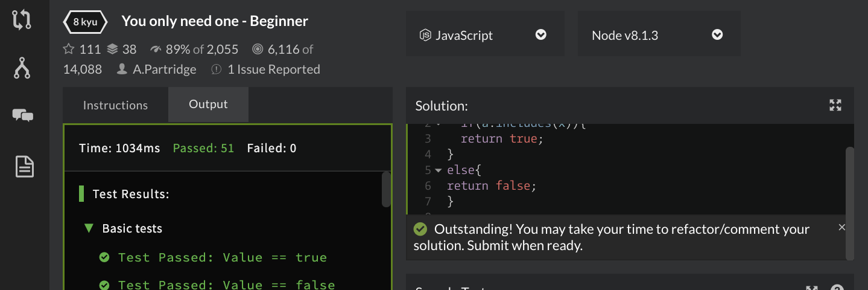Click the 8 kyu rank badge
The height and width of the screenshot is (290, 868).
(86, 22)
